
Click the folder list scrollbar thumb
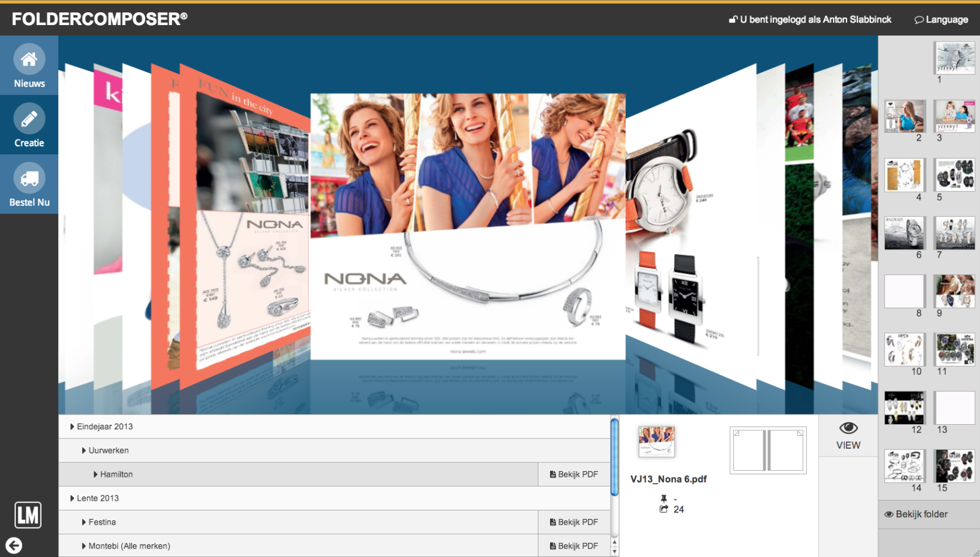(x=614, y=457)
